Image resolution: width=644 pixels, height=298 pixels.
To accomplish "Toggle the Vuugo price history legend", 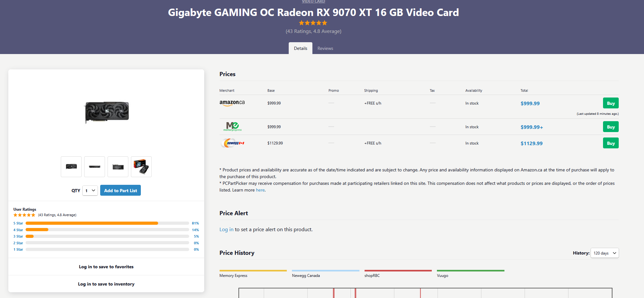I will click(471, 274).
